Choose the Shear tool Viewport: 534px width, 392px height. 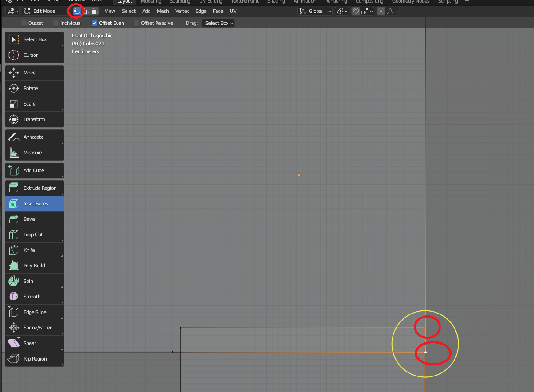pos(35,343)
